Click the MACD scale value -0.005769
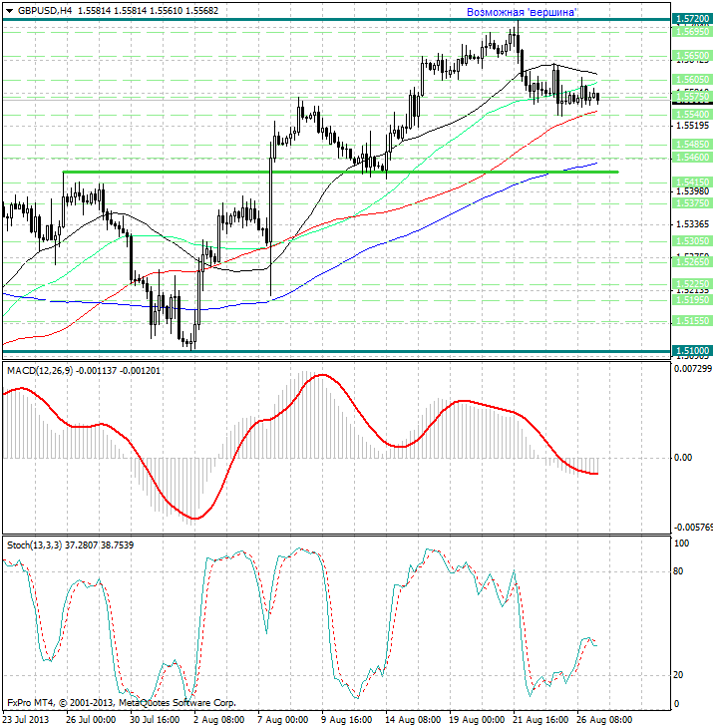713x728 pixels. 693,528
